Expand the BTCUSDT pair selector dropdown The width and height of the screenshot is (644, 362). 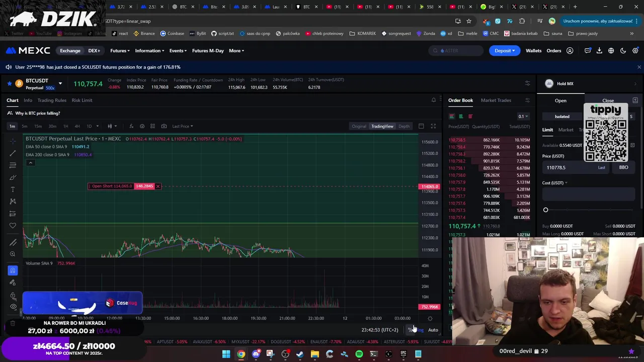coord(60,83)
